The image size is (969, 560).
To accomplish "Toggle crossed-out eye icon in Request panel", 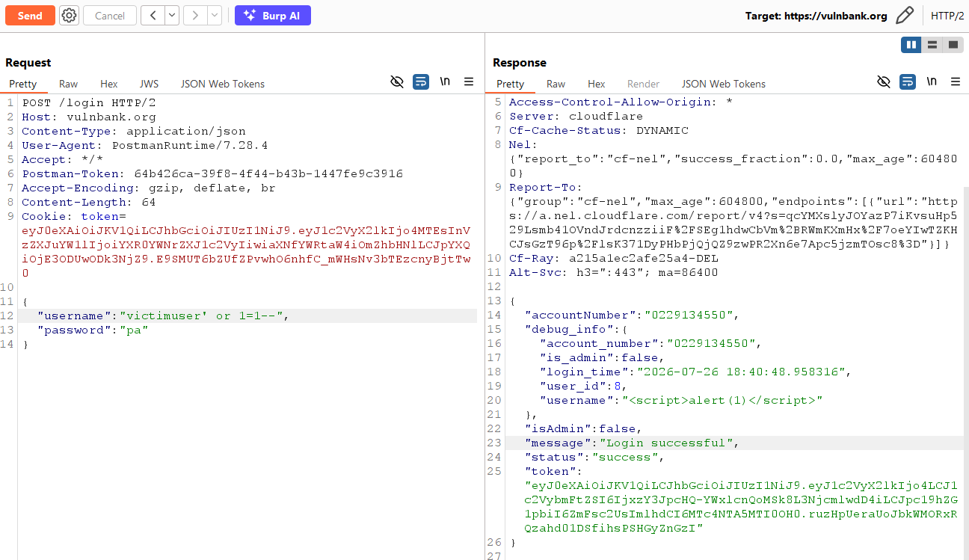I will pos(397,81).
